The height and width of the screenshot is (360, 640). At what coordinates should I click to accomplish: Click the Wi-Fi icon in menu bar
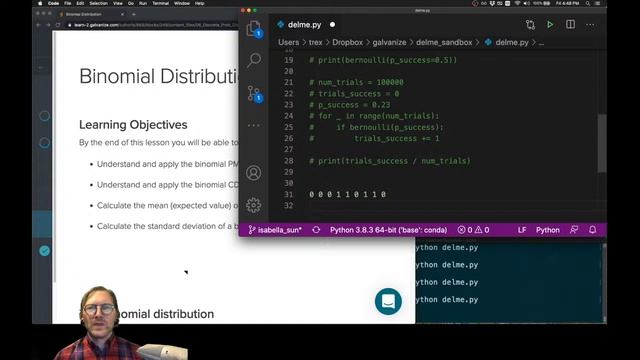(x=517, y=3)
